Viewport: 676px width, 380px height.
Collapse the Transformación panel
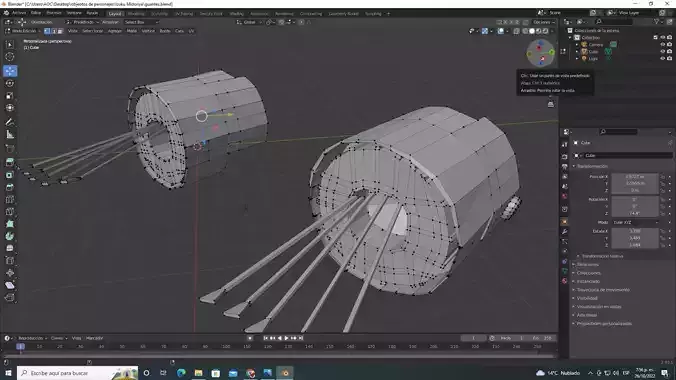coord(591,166)
